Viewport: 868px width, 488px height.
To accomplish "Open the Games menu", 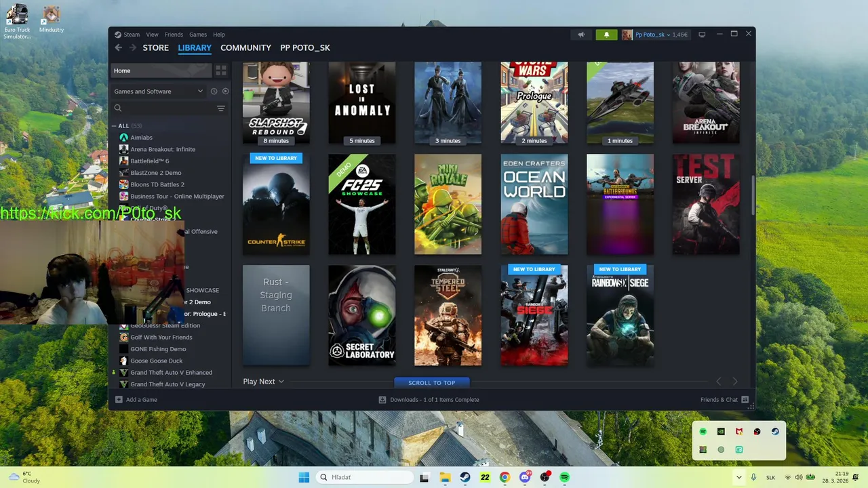I will 198,35.
